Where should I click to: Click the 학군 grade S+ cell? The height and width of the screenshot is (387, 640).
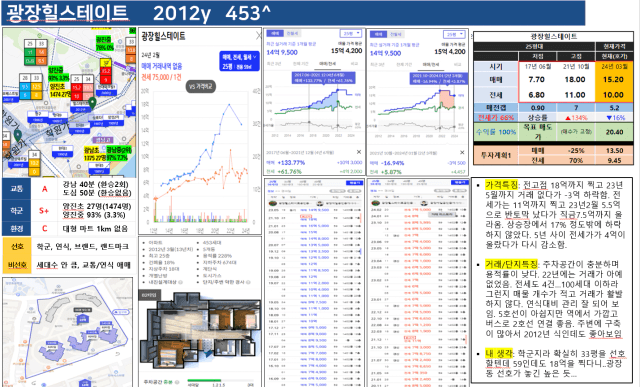click(44, 211)
